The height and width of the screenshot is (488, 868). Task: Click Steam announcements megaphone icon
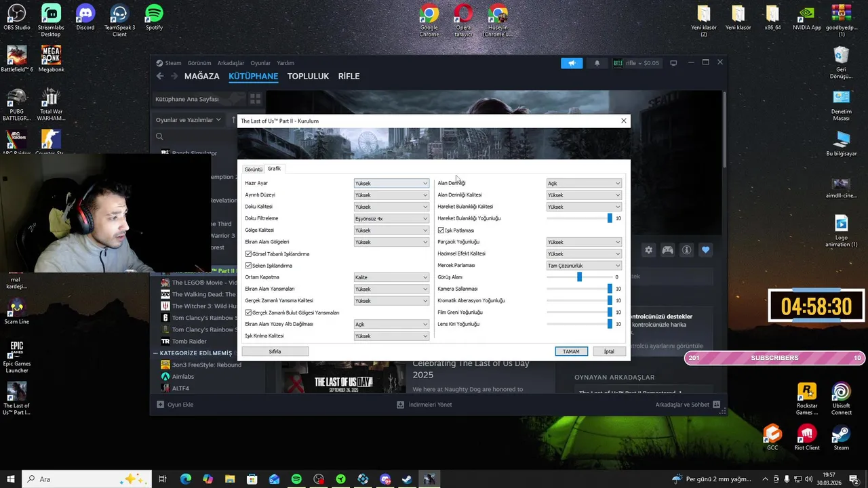(x=572, y=63)
